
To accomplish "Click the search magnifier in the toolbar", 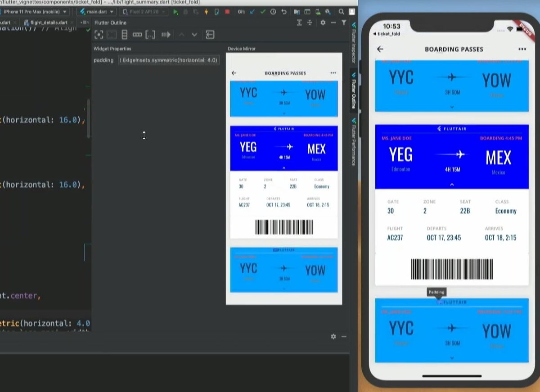I will (342, 12).
